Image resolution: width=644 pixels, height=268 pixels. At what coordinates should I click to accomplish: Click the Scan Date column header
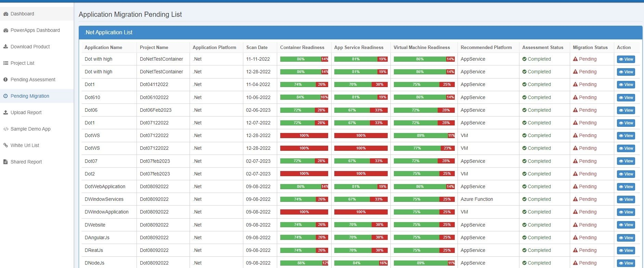click(257, 47)
